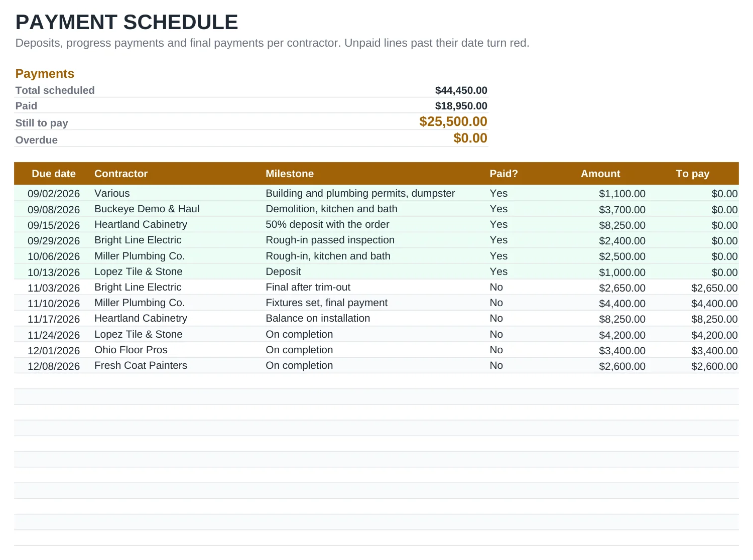Select the Due date column header

click(x=54, y=174)
